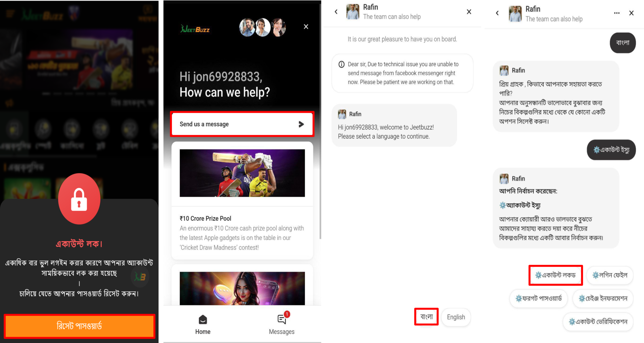Close the JeetBuzz help panel with the X
Image resolution: width=644 pixels, height=343 pixels.
[306, 27]
